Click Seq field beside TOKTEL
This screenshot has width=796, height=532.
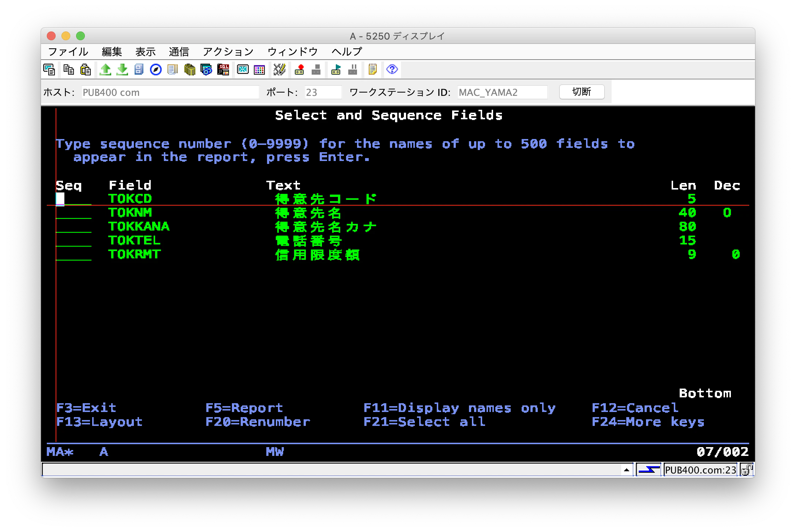tap(74, 240)
